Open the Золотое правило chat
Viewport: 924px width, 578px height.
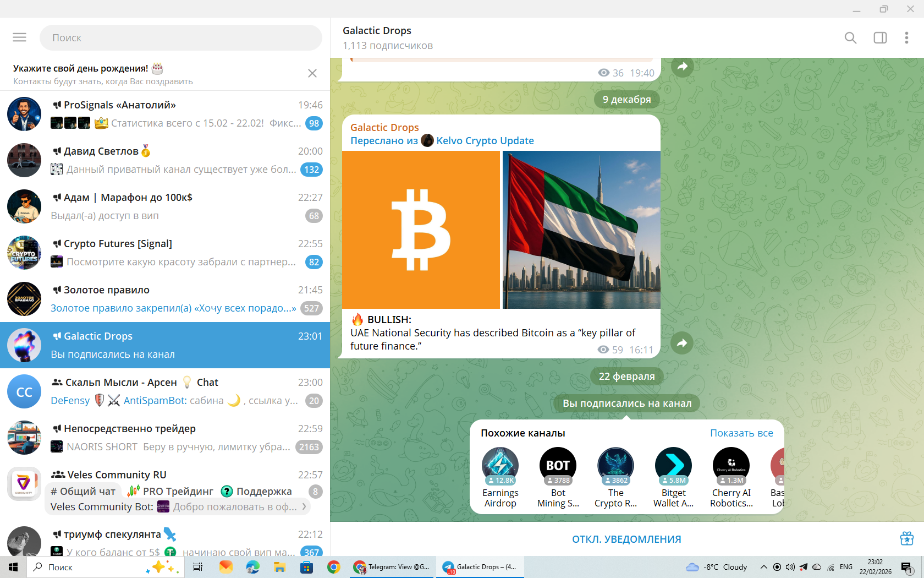pos(165,299)
